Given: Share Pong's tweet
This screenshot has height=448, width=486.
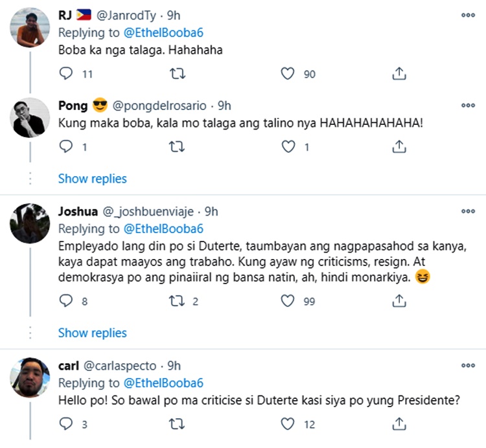Looking at the screenshot, I should click(x=399, y=147).
